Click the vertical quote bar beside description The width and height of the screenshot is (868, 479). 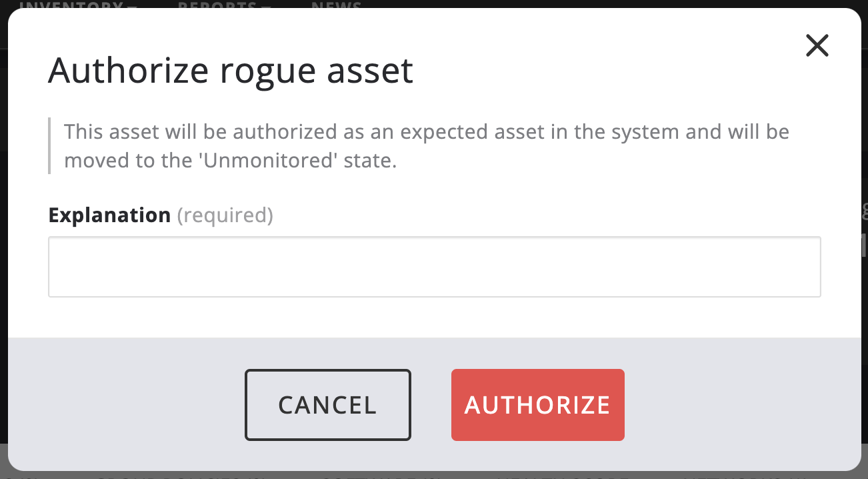pyautogui.click(x=49, y=146)
